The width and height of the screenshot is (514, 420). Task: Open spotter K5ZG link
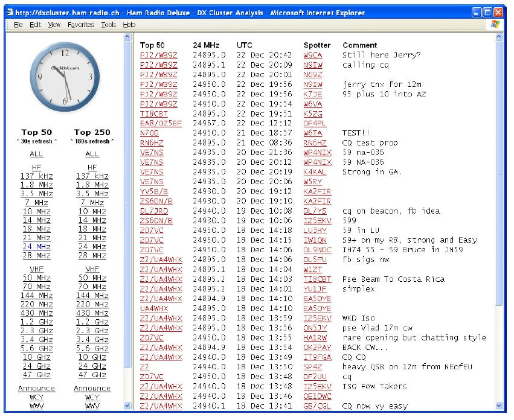[313, 113]
